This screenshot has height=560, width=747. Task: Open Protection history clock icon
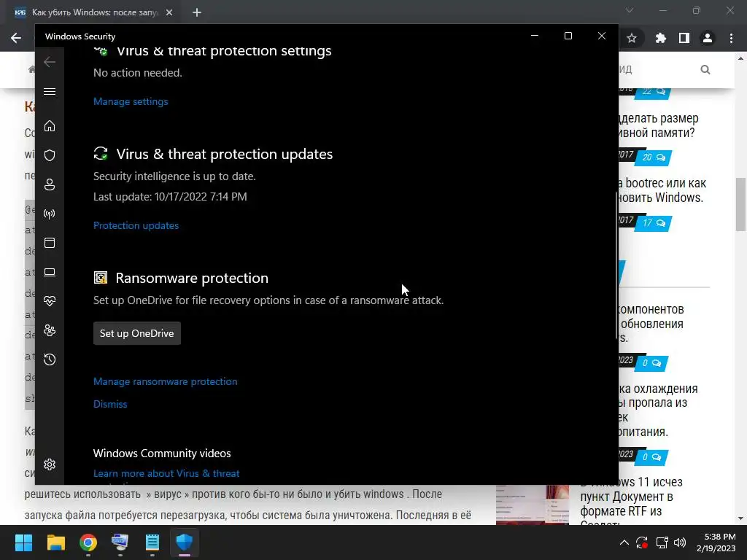[x=50, y=359]
